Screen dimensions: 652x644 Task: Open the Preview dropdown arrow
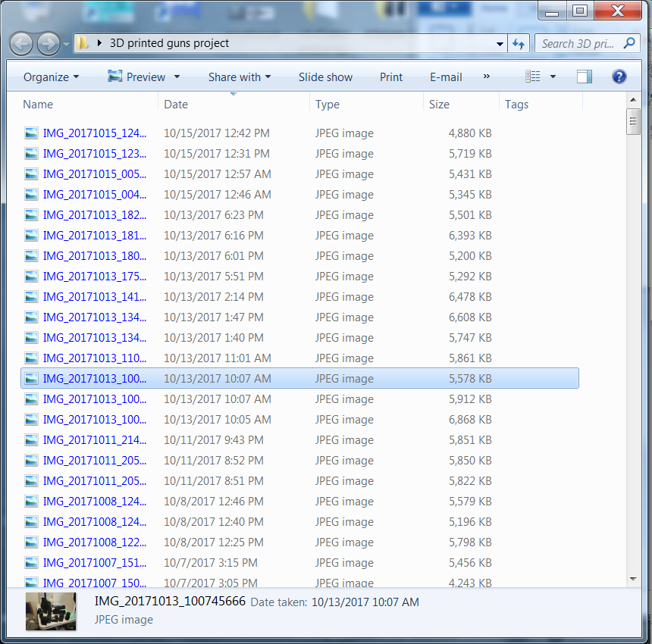(177, 77)
